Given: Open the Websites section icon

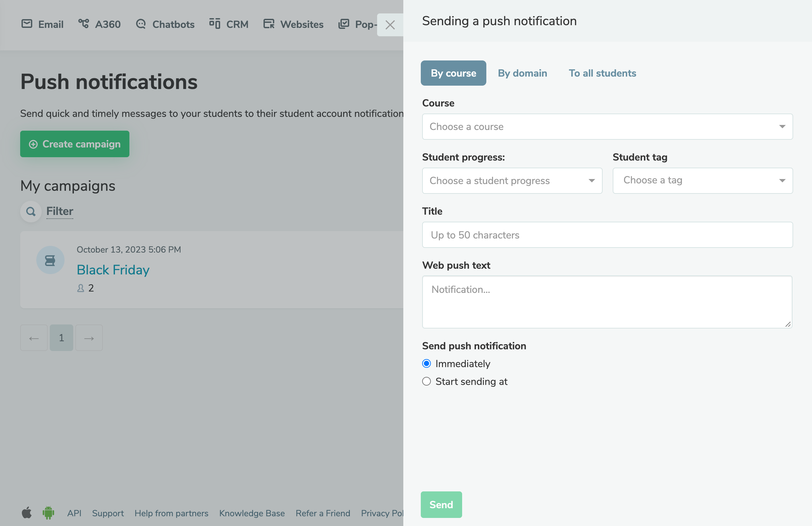Looking at the screenshot, I should coord(269,24).
